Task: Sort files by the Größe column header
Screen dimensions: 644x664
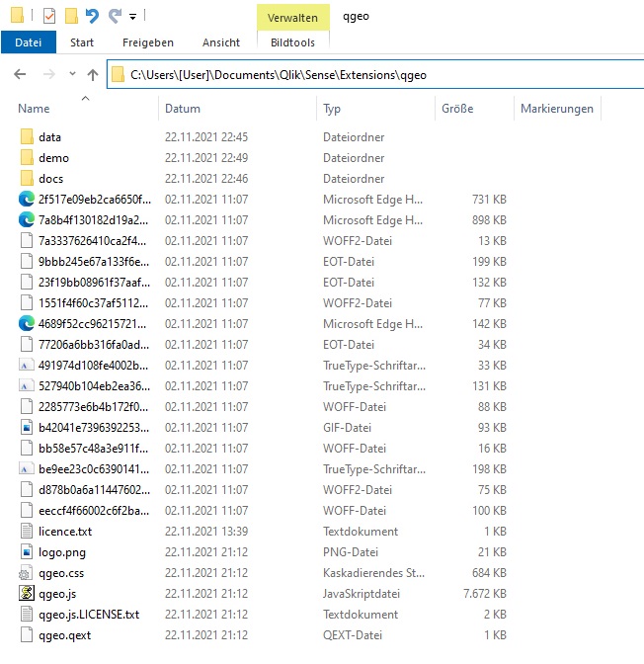Action: pos(457,109)
